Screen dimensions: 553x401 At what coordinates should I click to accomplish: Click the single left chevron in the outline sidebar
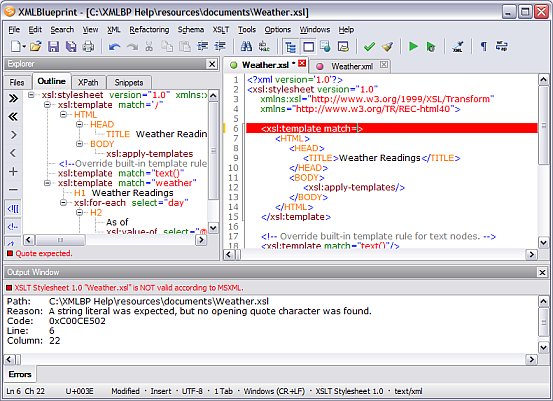(13, 153)
